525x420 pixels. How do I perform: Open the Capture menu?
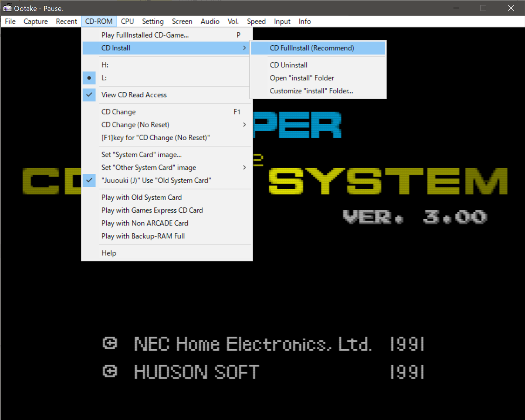36,21
